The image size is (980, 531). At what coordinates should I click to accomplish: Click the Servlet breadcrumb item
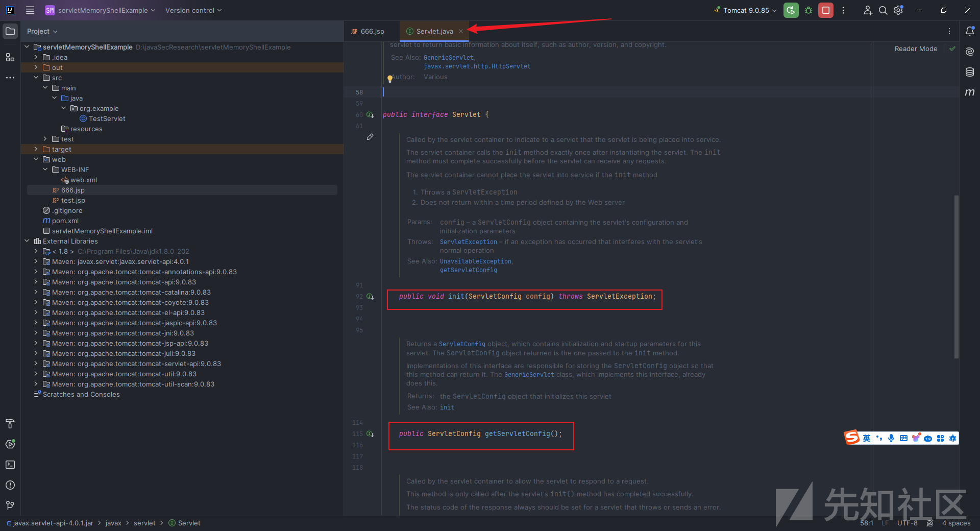click(184, 523)
